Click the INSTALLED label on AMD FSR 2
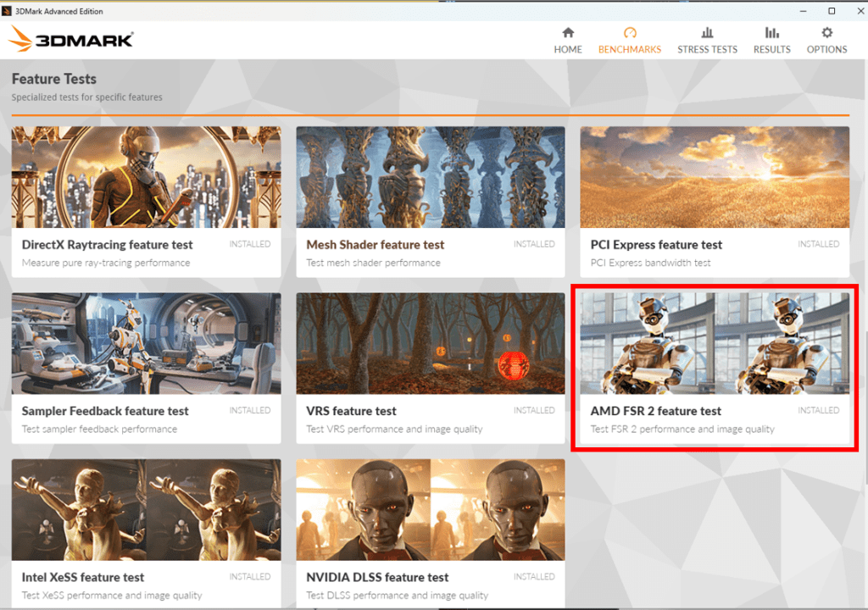The height and width of the screenshot is (610, 868). tap(817, 410)
